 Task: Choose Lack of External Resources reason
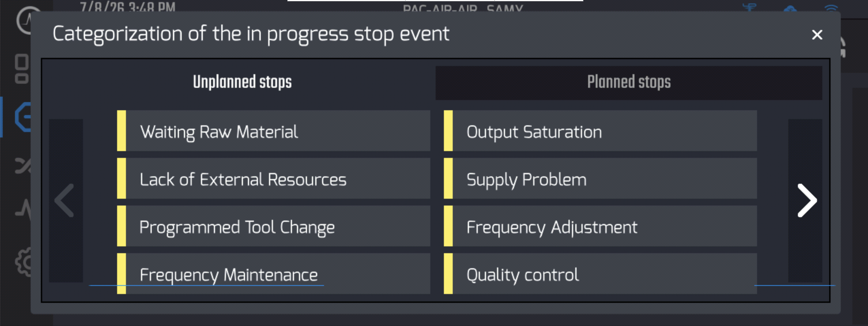coord(274,178)
